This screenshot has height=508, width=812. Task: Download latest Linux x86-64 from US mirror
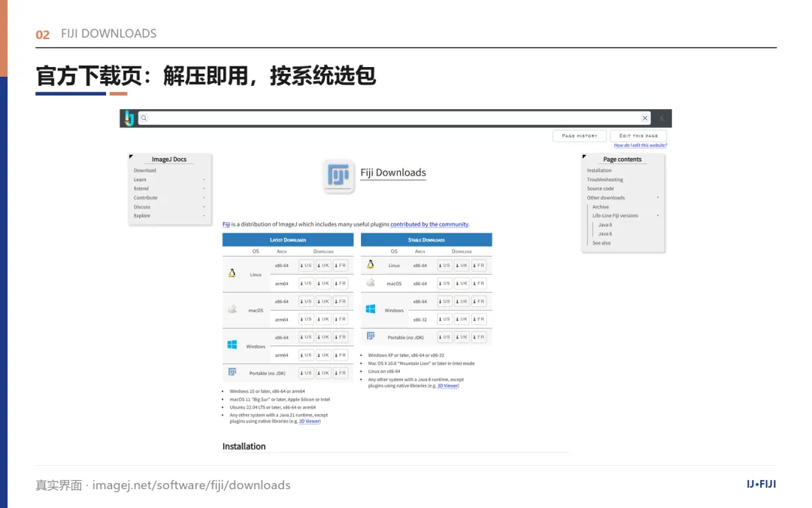(x=306, y=266)
